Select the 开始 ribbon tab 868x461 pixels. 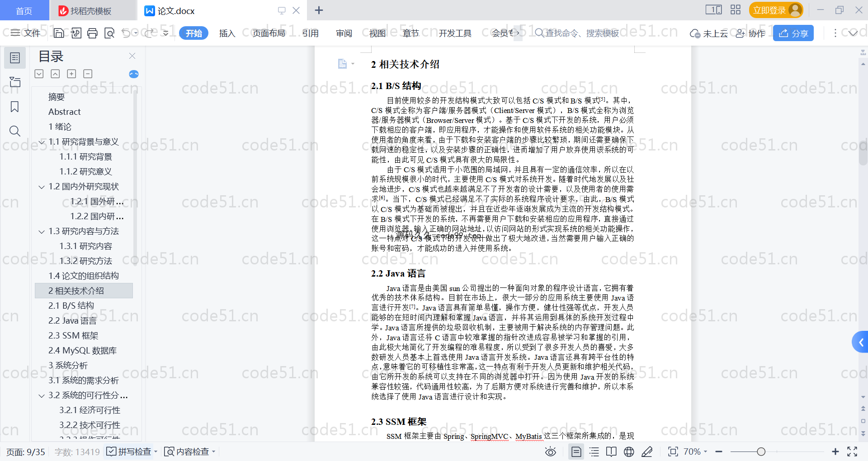(x=193, y=33)
